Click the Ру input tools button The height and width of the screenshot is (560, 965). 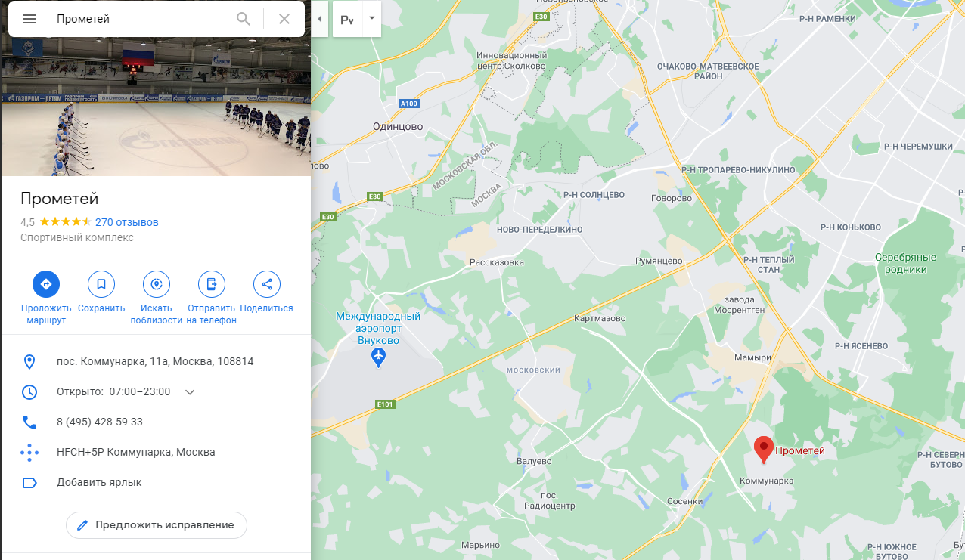tap(348, 18)
